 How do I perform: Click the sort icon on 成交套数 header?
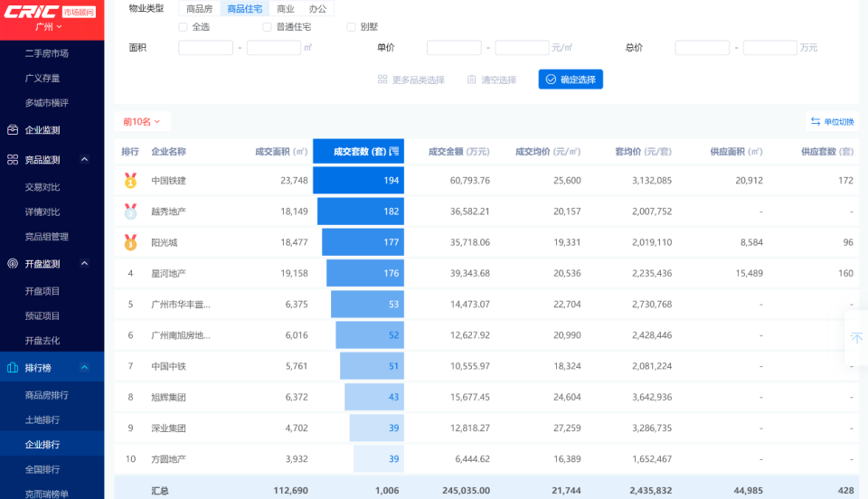click(393, 152)
